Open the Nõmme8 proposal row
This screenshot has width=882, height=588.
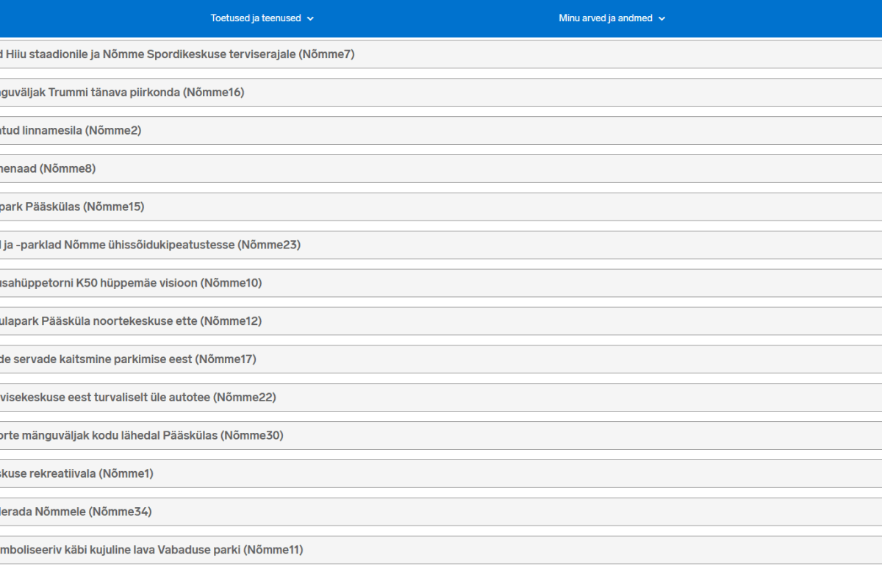(x=48, y=169)
